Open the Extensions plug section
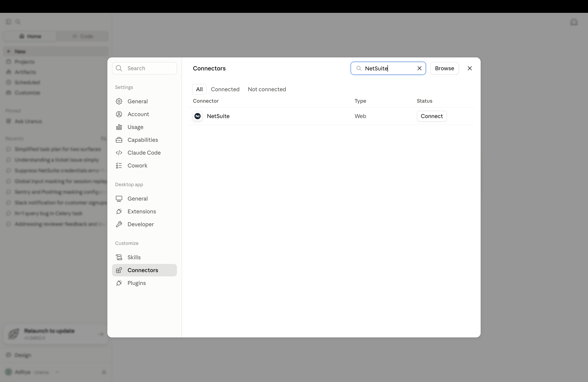The height and width of the screenshot is (382, 588). point(144,211)
